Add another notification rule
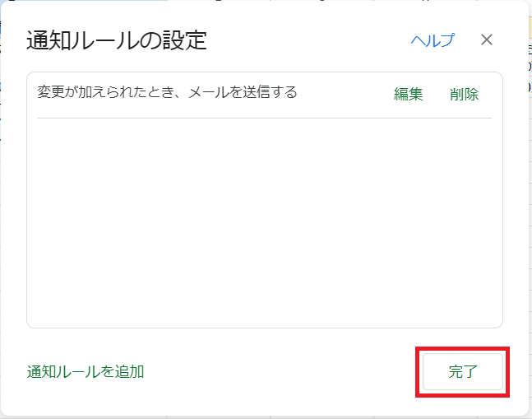This screenshot has height=419, width=532. pos(86,371)
